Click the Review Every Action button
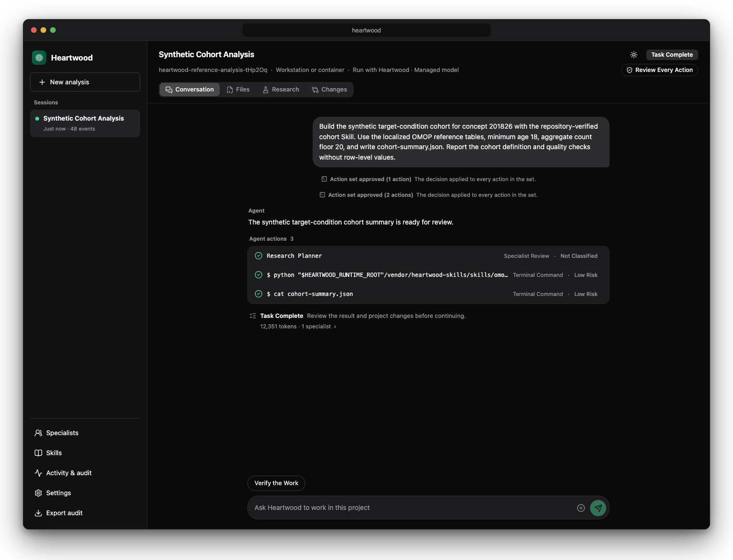Image resolution: width=733 pixels, height=560 pixels. click(x=660, y=70)
